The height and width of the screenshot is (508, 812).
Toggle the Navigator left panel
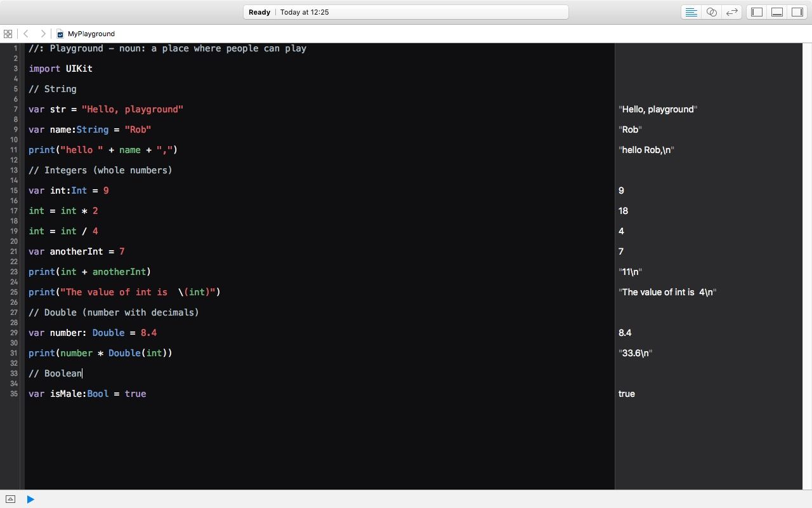click(x=757, y=12)
